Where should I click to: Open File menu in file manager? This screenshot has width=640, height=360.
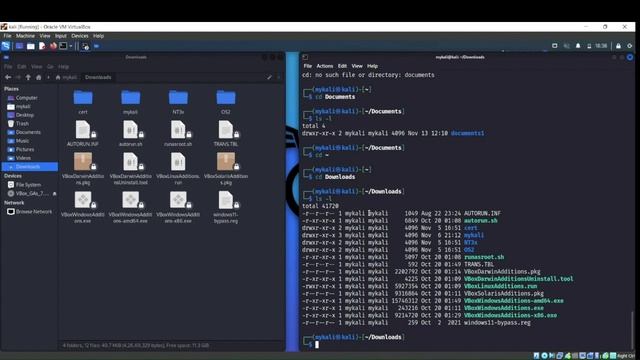8,67
